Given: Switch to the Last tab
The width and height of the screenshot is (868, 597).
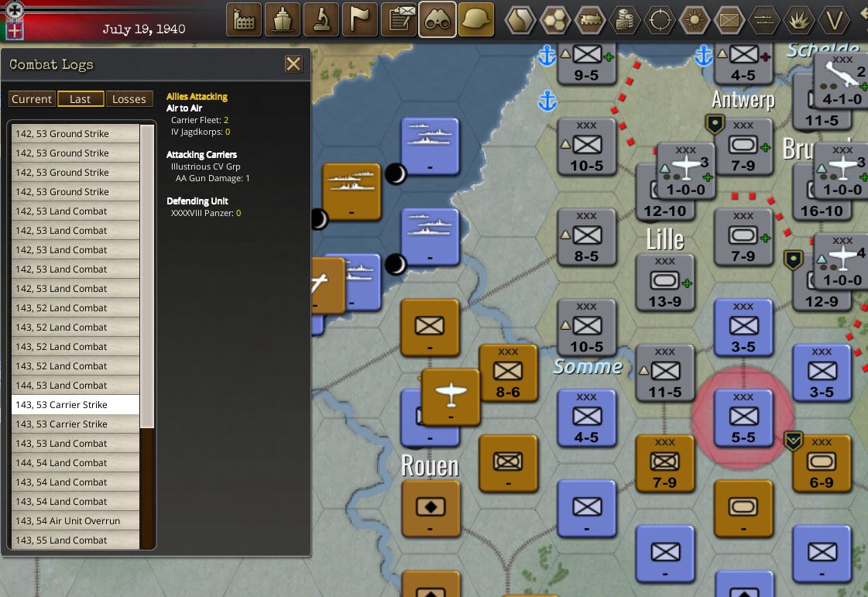Looking at the screenshot, I should (x=81, y=99).
